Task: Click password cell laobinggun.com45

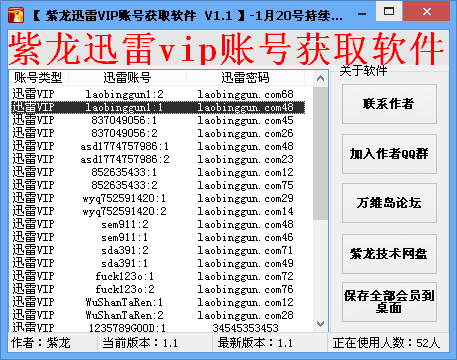Action: (245, 120)
